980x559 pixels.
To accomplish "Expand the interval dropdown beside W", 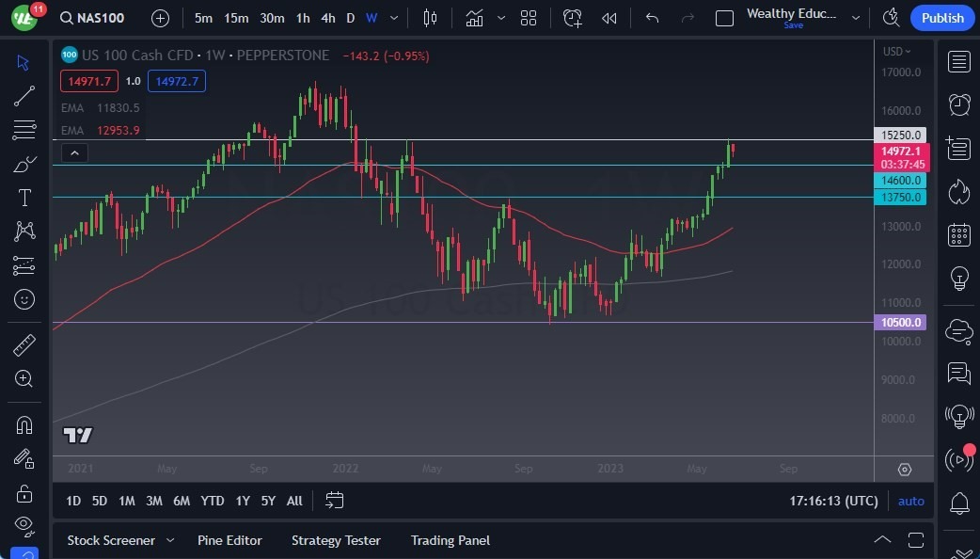I will click(392, 17).
